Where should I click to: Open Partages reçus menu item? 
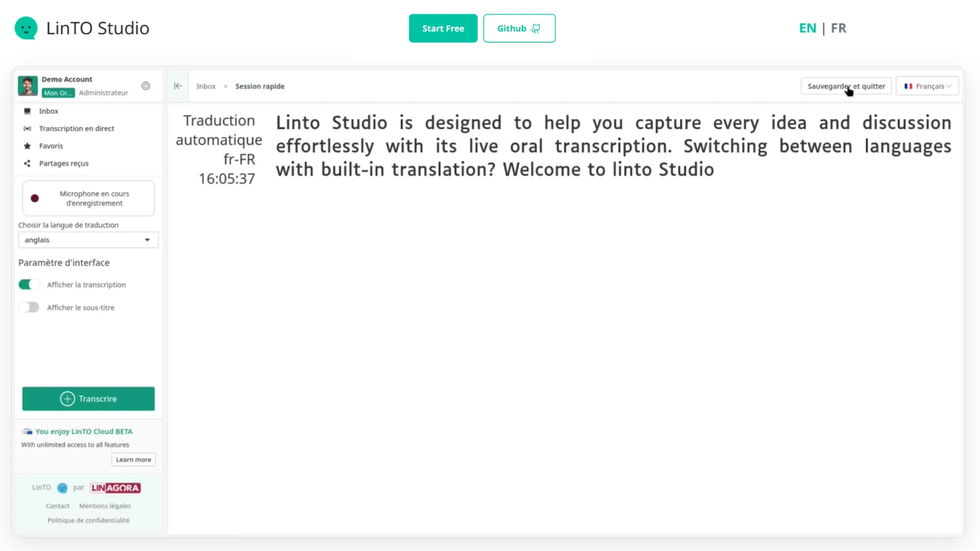click(64, 164)
